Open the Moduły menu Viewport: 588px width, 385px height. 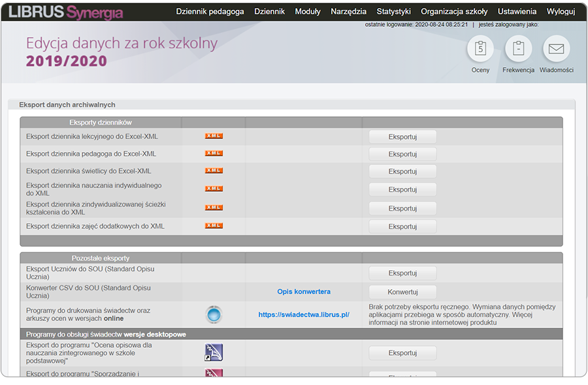(x=308, y=11)
